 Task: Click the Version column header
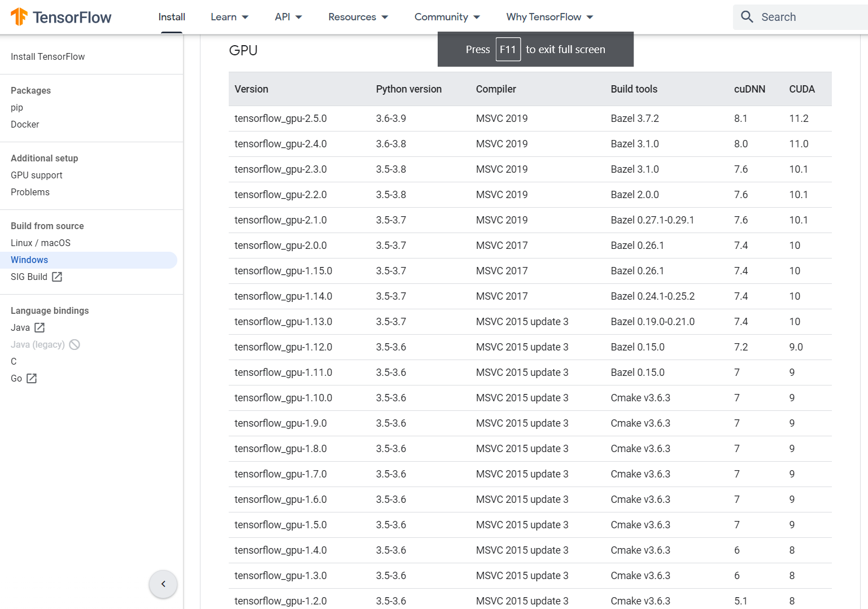251,89
